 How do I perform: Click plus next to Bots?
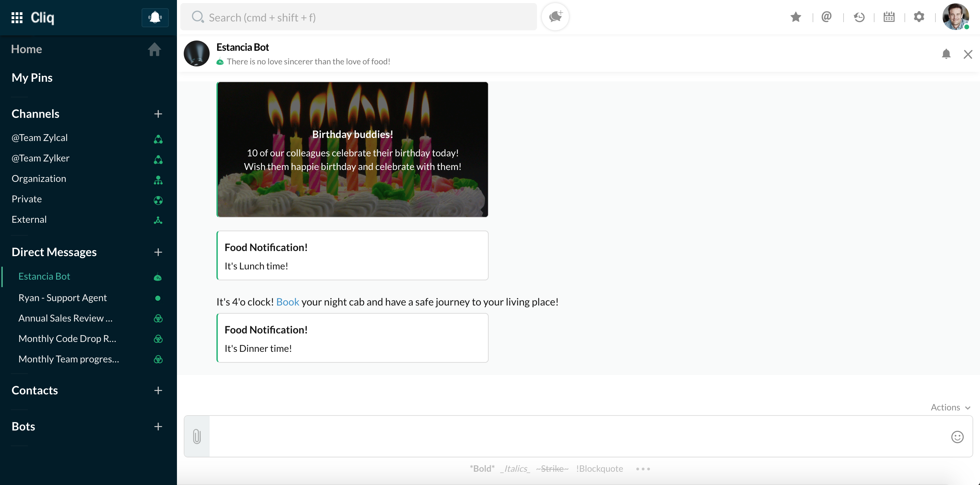pos(158,426)
